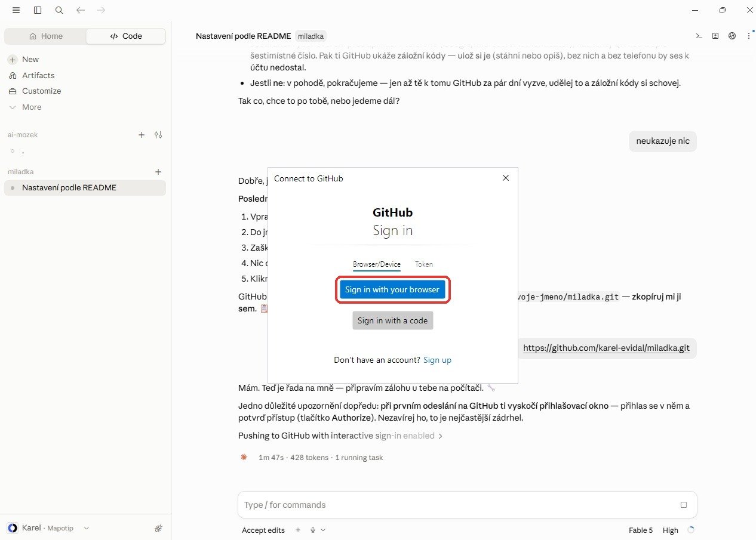Open ai-mozek filter sliders icon
The width and height of the screenshot is (756, 540).
pyautogui.click(x=158, y=135)
